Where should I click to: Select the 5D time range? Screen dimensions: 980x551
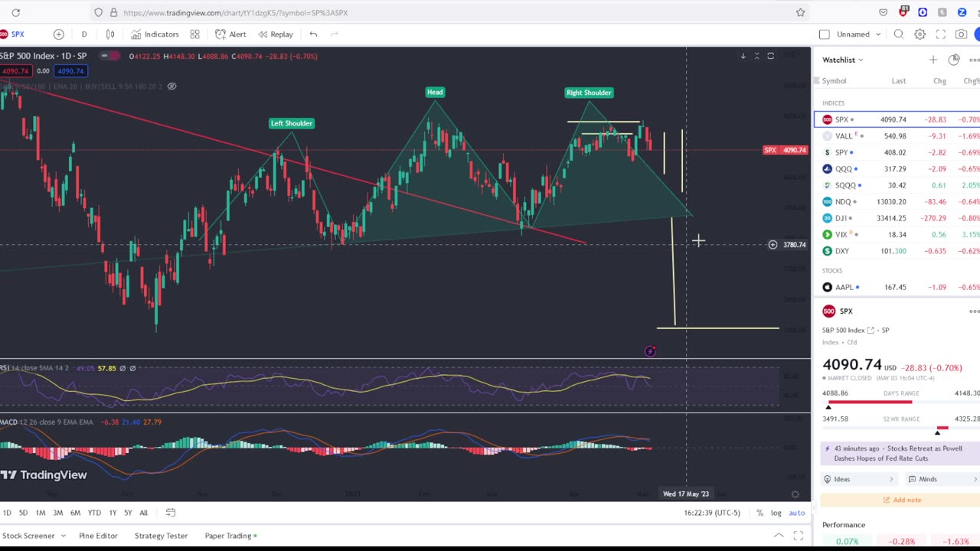[x=23, y=513]
